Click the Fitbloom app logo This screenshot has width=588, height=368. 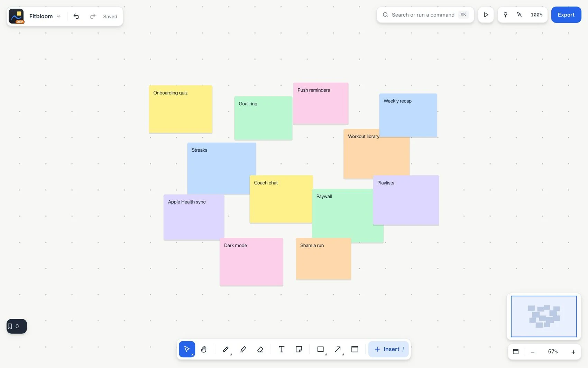tap(16, 16)
